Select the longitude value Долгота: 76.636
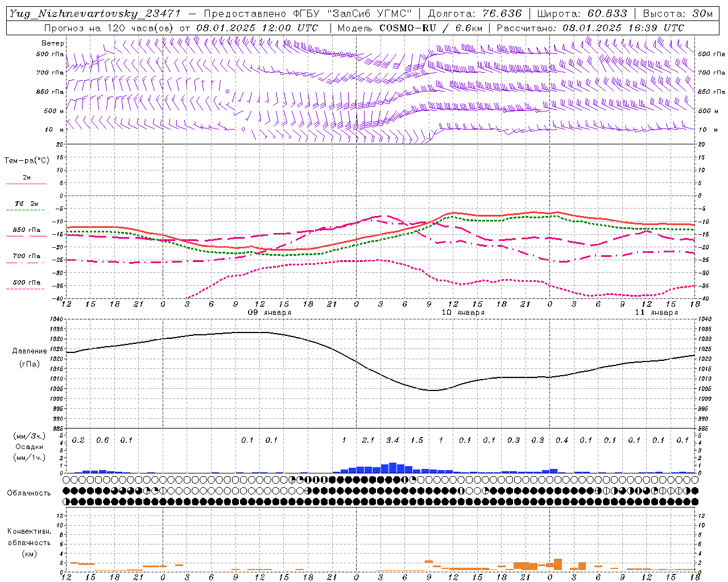 pos(474,14)
